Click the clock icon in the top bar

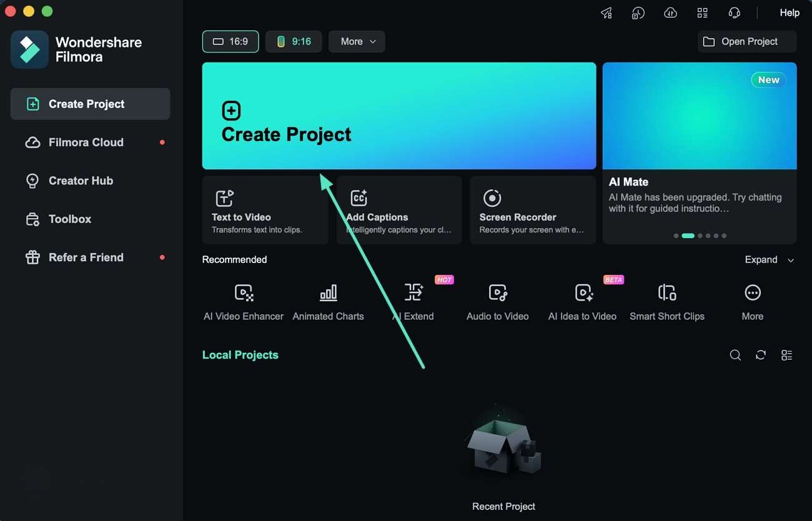point(638,13)
